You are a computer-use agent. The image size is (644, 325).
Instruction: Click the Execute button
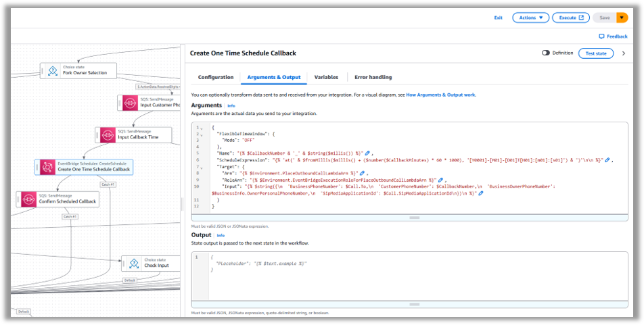(571, 18)
